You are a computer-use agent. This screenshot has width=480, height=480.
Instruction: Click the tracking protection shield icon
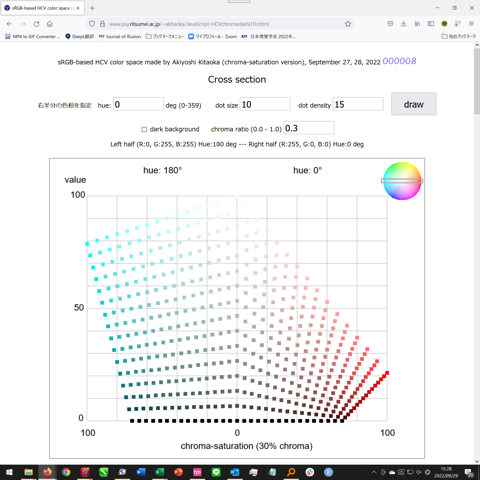[92, 24]
